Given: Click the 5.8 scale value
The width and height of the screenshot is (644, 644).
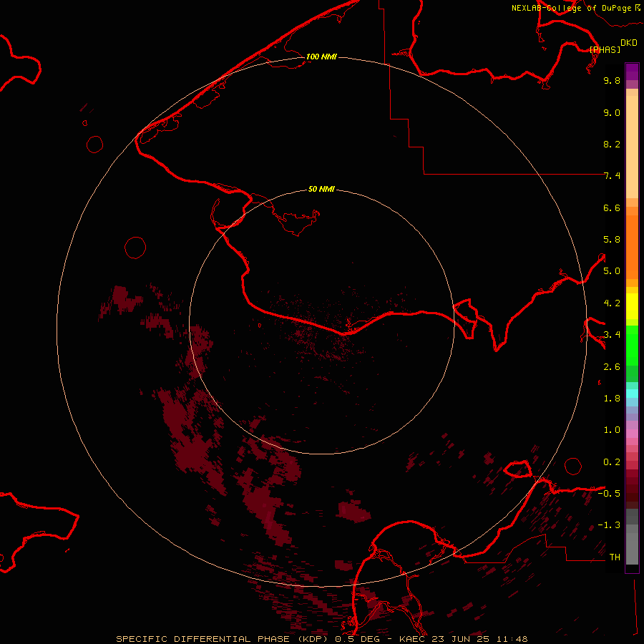Looking at the screenshot, I should pos(612,240).
